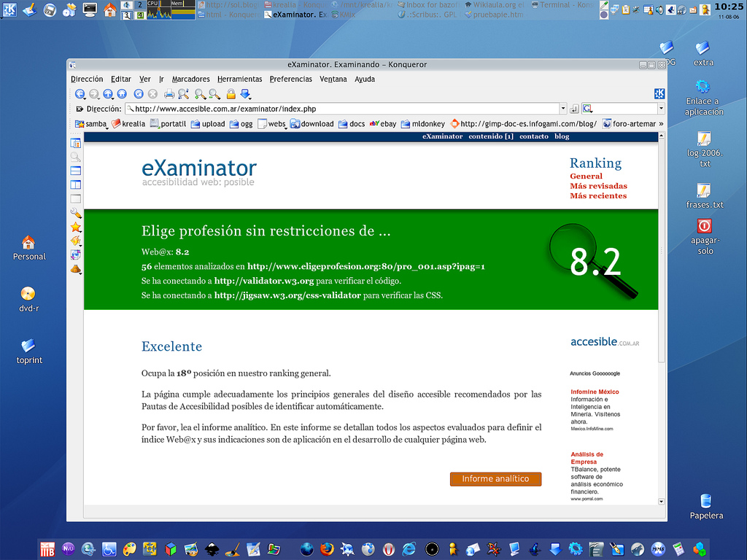The width and height of the screenshot is (747, 560).
Task: Click the address URL input field
Action: pos(342,109)
